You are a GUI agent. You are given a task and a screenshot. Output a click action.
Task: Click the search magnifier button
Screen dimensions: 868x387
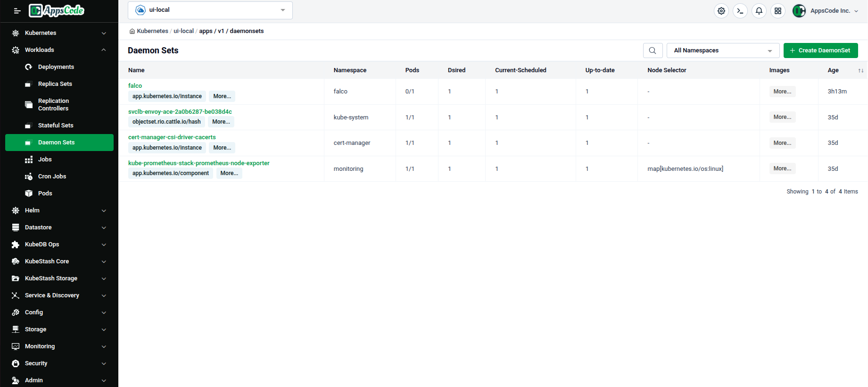653,50
